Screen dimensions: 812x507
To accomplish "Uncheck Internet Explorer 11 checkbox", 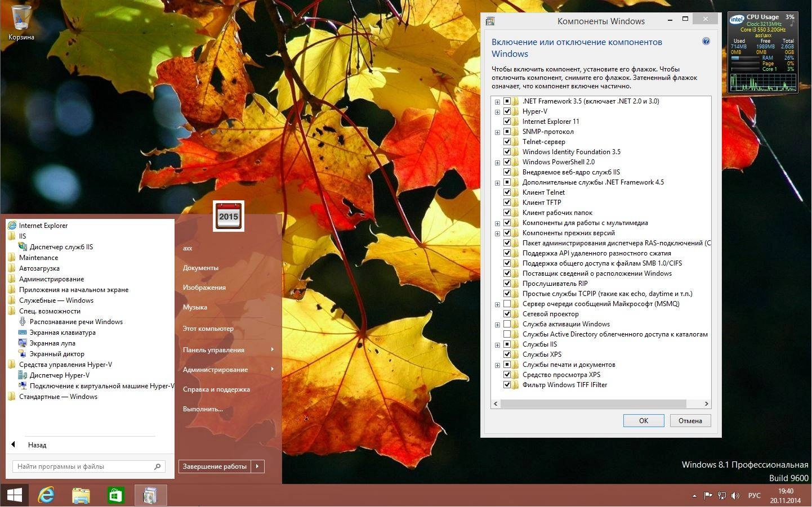I will [507, 122].
